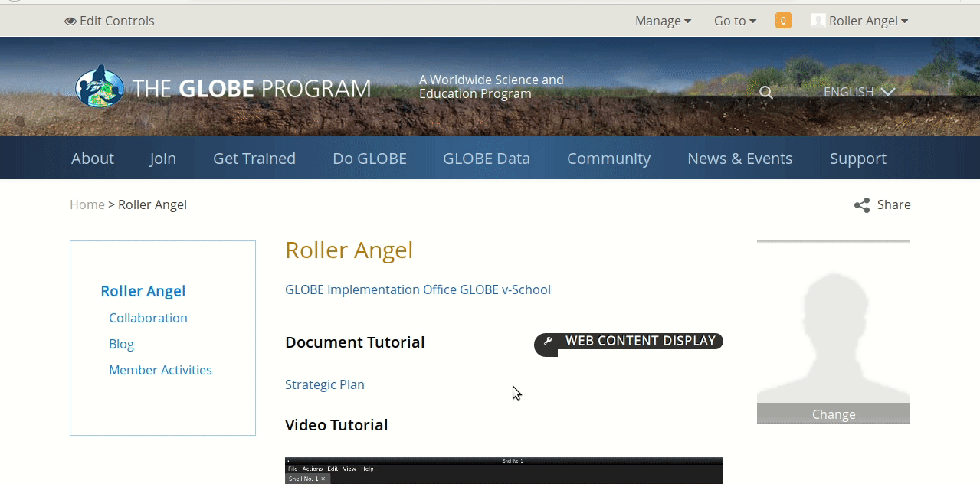The width and height of the screenshot is (980, 484).
Task: Open Member Activities sidebar link
Action: click(x=160, y=370)
